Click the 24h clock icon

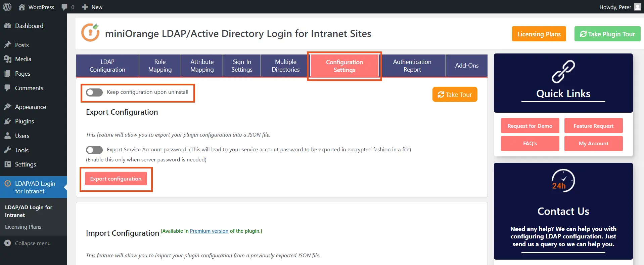tap(563, 181)
